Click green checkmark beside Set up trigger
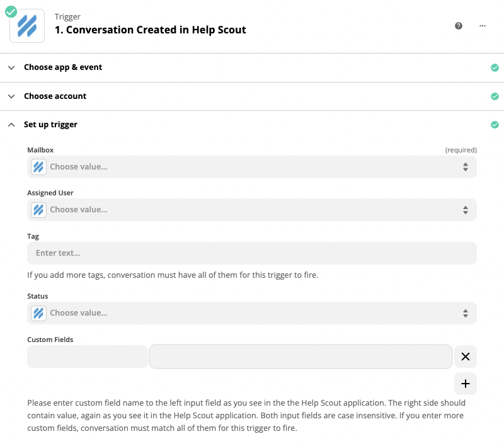The image size is (504, 446). coord(495,125)
